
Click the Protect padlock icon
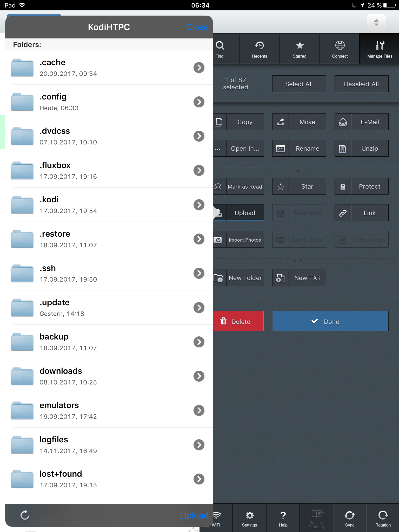click(343, 186)
